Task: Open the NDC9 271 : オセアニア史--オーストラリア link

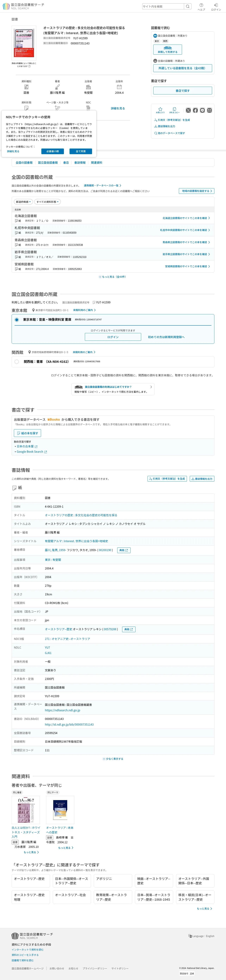Action: tap(68, 639)
